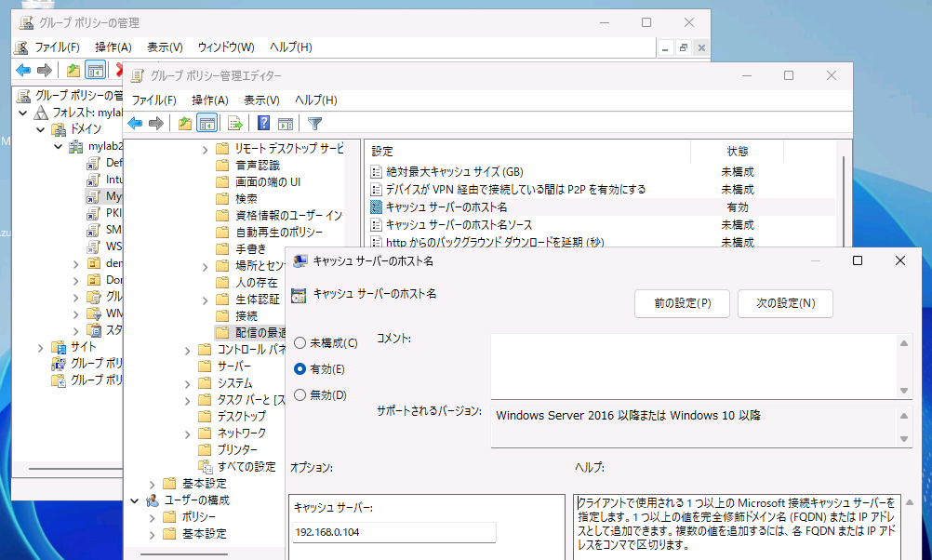Collapse the ユーザーの構成 tree node
The height and width of the screenshot is (560, 932).
pos(135,499)
